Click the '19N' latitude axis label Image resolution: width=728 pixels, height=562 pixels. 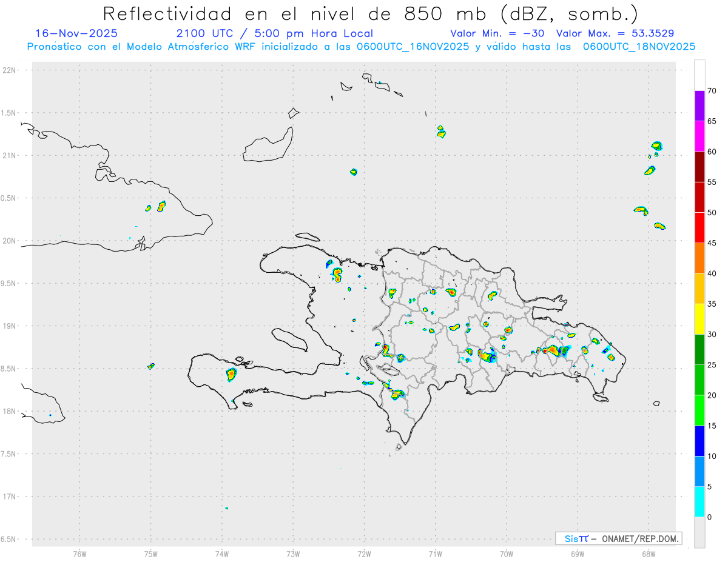(x=10, y=326)
